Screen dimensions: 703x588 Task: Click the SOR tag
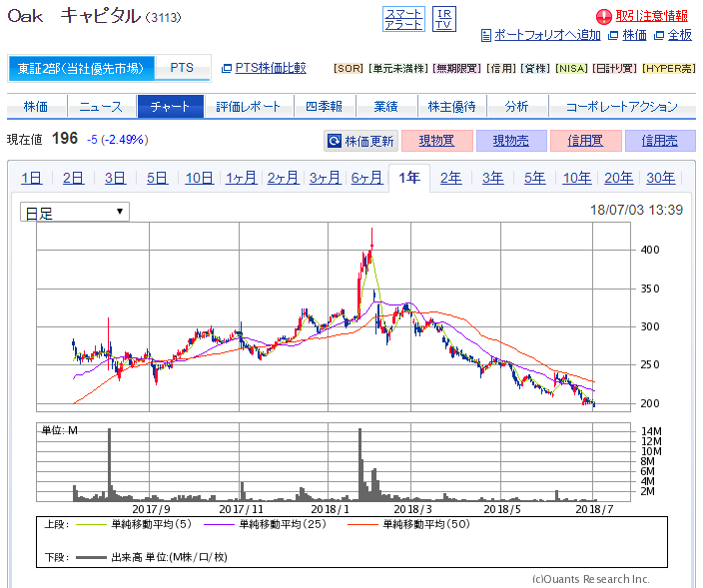[348, 68]
